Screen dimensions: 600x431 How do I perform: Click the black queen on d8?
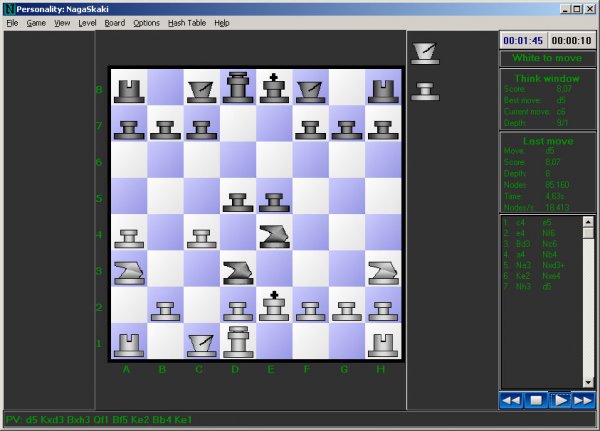237,88
